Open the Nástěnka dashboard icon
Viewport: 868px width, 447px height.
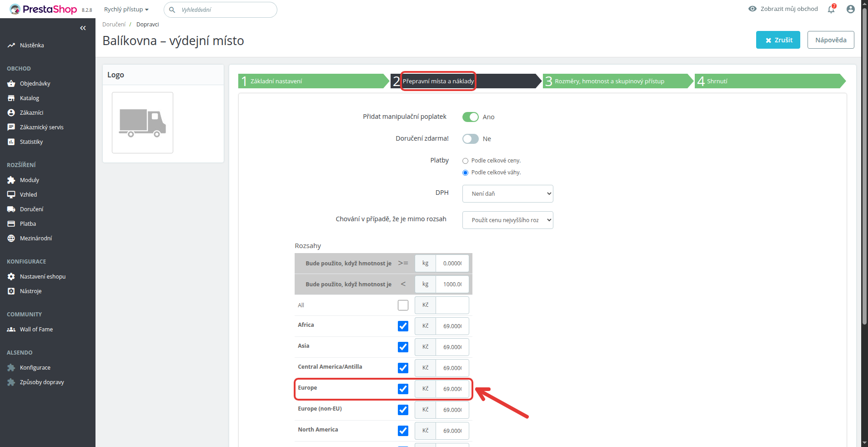click(x=11, y=46)
